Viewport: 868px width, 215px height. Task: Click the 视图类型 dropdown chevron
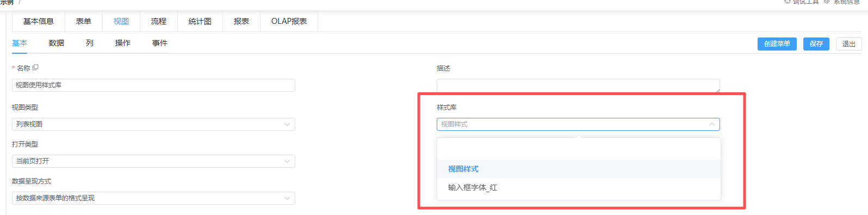287,124
